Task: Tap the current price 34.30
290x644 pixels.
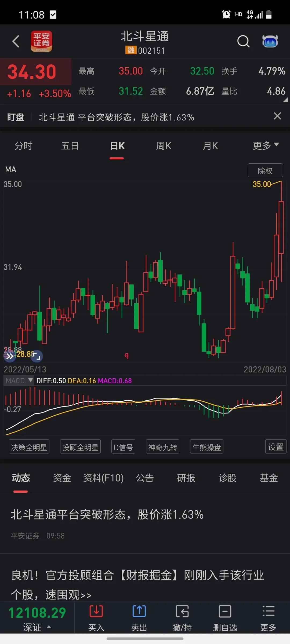Action: [x=32, y=72]
